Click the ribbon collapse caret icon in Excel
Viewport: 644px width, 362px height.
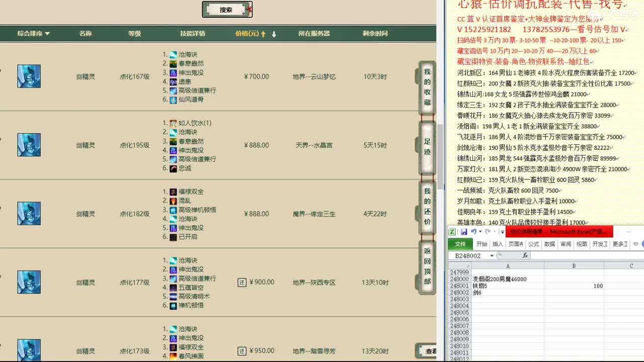coord(636,244)
